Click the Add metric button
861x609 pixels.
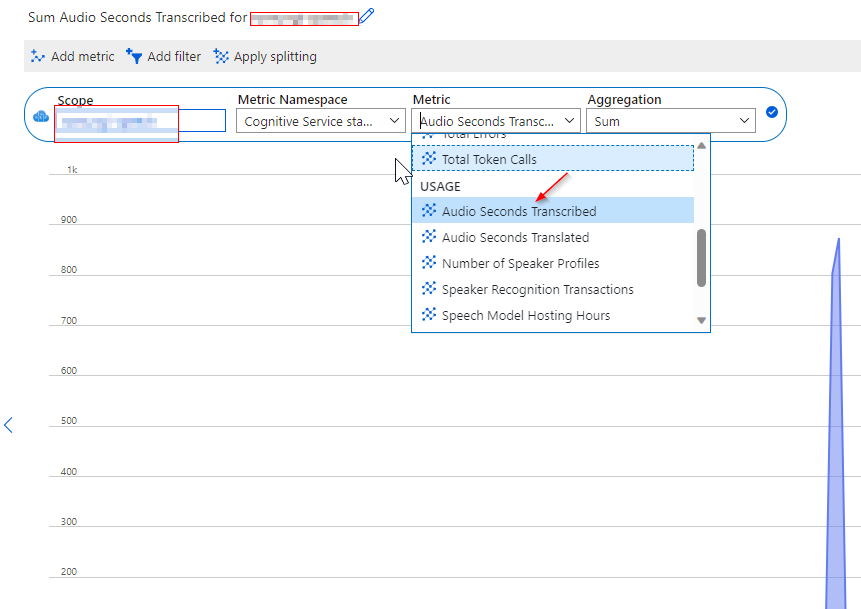[x=72, y=56]
